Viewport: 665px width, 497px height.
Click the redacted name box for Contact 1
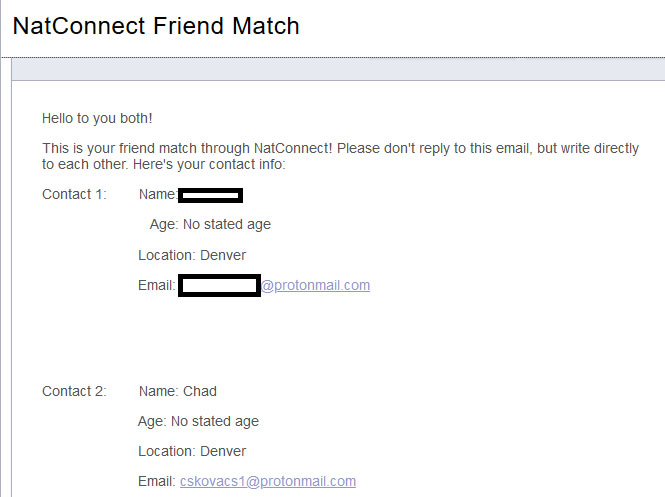210,195
